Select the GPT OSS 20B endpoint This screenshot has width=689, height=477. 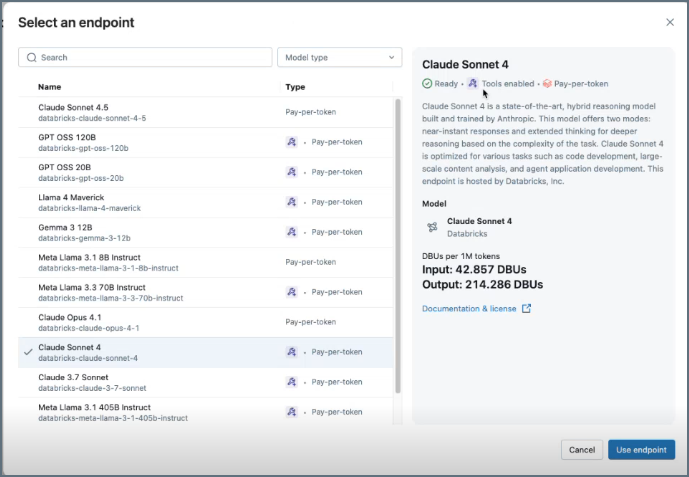(x=206, y=172)
